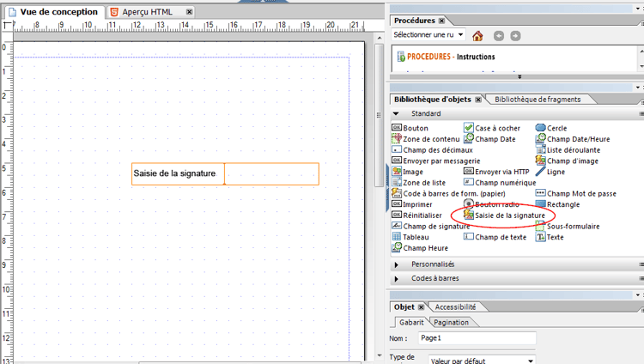The height and width of the screenshot is (364, 644).
Task: Pick the Réinitialiser button object
Action: pyautogui.click(x=416, y=215)
